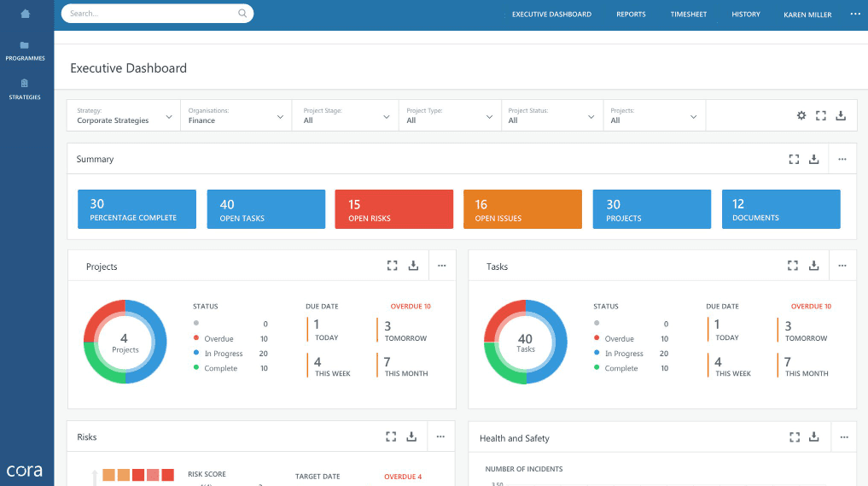Open History in top navigation

click(746, 15)
